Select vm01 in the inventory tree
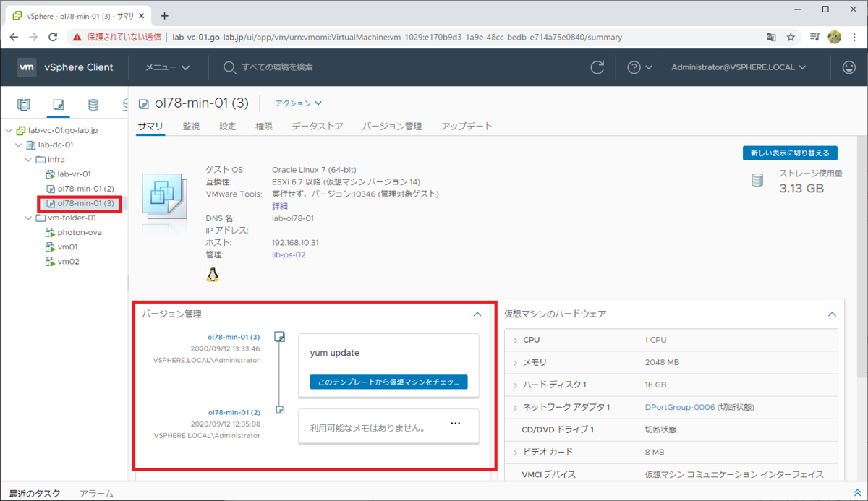The width and height of the screenshot is (868, 501). pyautogui.click(x=68, y=247)
